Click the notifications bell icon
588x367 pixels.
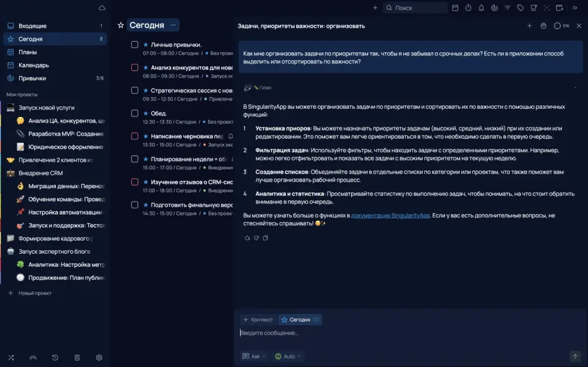tap(481, 8)
